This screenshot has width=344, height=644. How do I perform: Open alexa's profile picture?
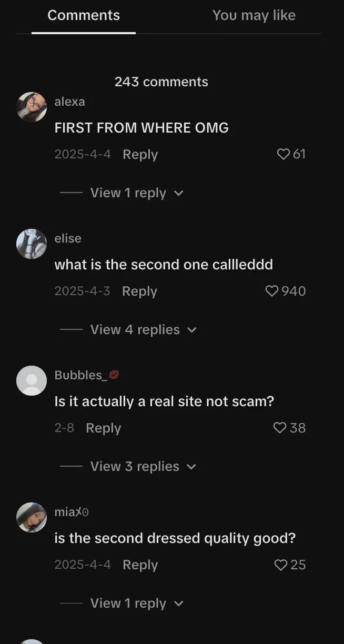[x=32, y=107]
